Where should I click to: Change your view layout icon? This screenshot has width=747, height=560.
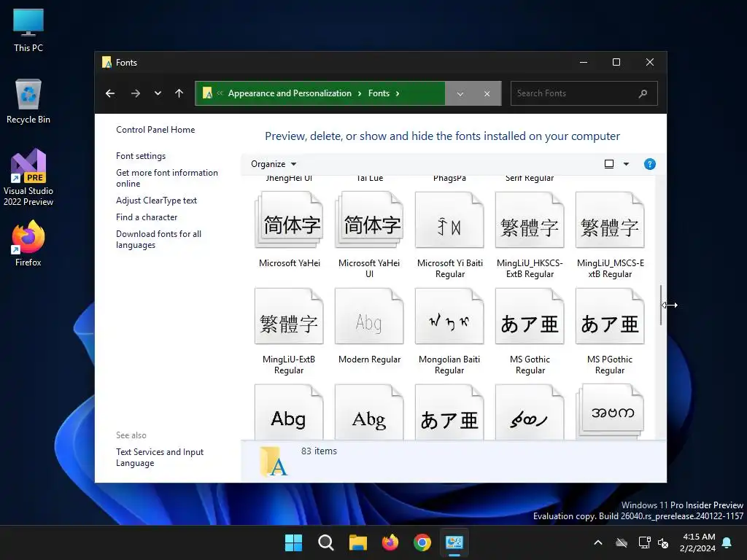[x=609, y=164]
